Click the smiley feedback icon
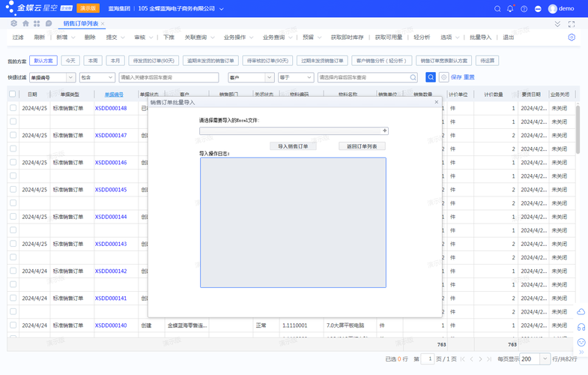The image size is (588, 375). pos(581,342)
